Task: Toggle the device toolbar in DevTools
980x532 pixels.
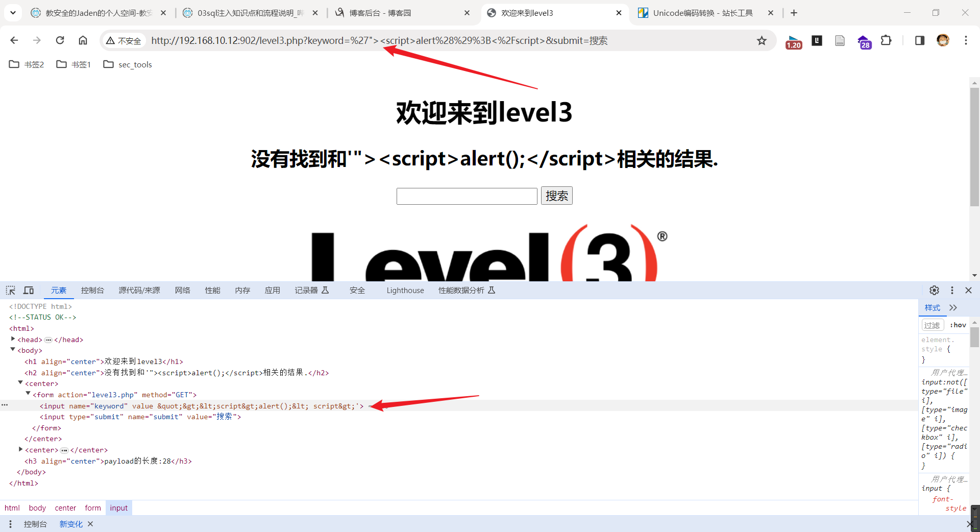Action: (29, 290)
